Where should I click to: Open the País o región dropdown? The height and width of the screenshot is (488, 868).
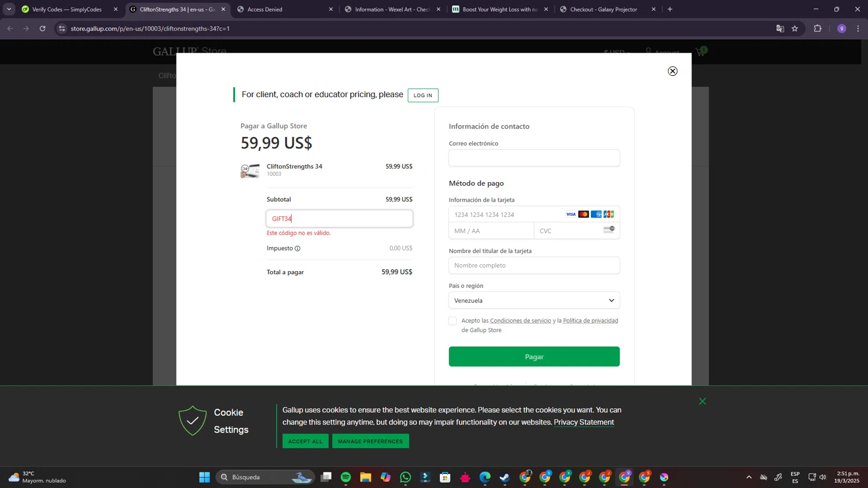point(534,301)
